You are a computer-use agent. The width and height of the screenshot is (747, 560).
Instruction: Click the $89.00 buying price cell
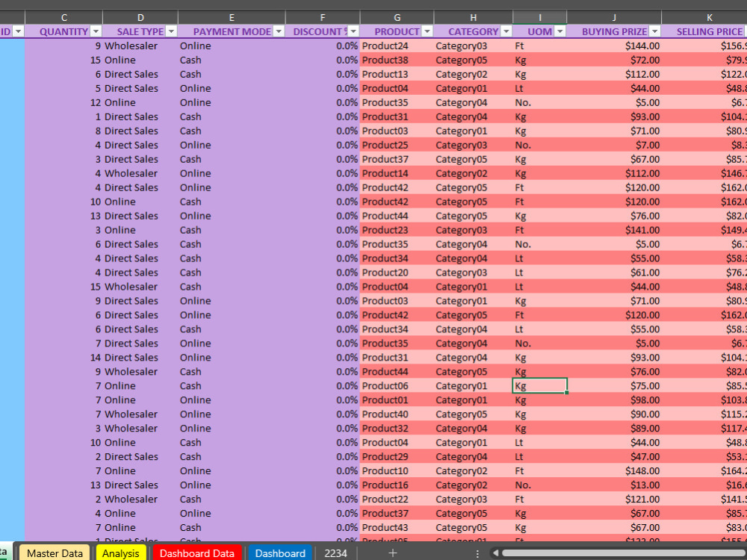(614, 428)
